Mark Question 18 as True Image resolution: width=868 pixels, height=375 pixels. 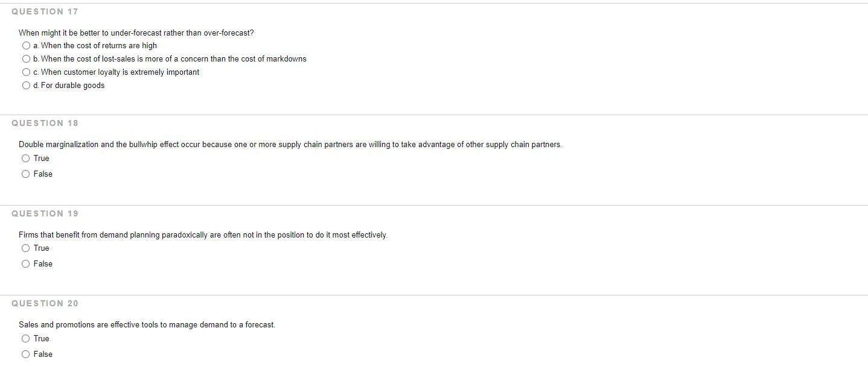coord(26,159)
